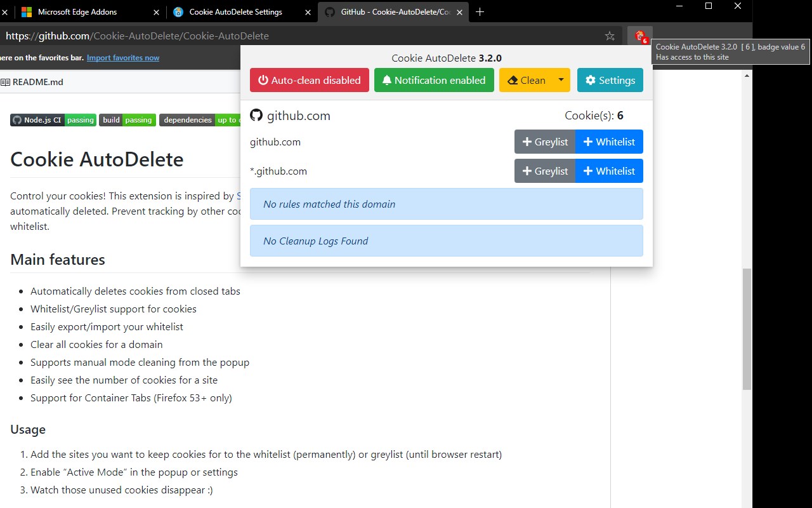Add github.com to the Greylist
The image size is (812, 508).
545,142
